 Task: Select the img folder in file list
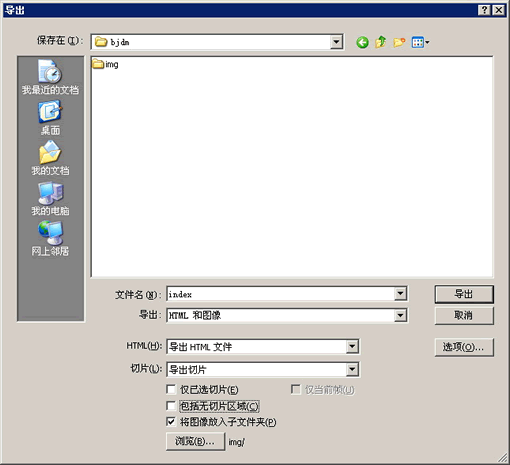click(105, 64)
